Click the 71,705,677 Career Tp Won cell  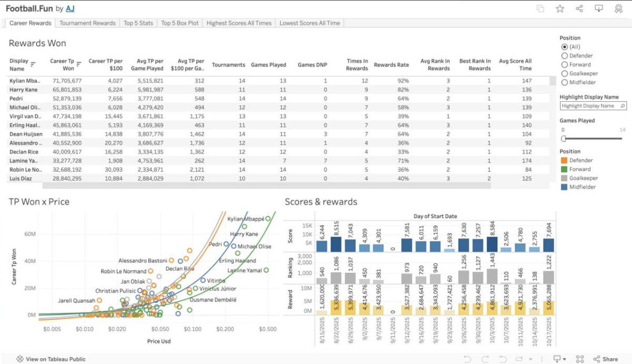[66, 81]
